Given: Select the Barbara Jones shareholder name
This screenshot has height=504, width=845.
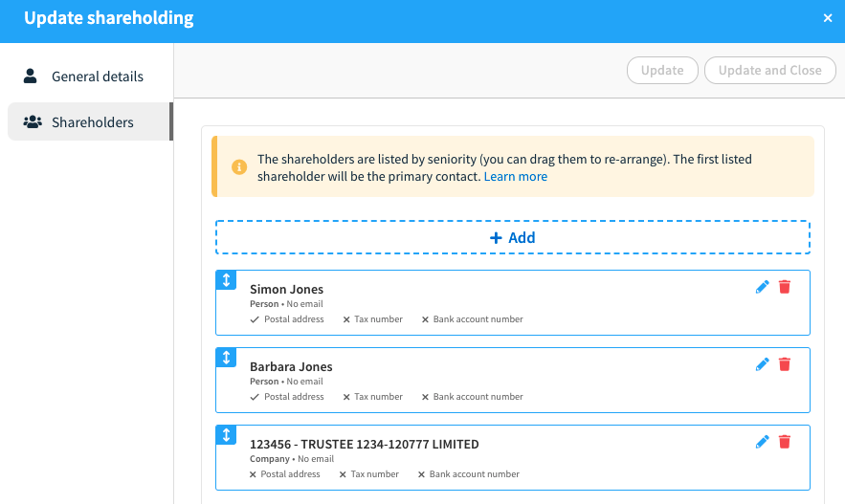Looking at the screenshot, I should tap(291, 366).
